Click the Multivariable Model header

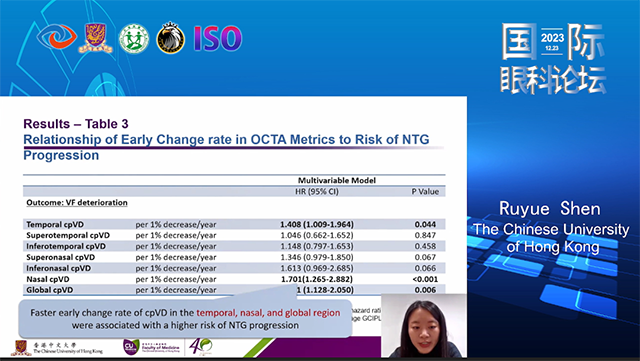[337, 180]
